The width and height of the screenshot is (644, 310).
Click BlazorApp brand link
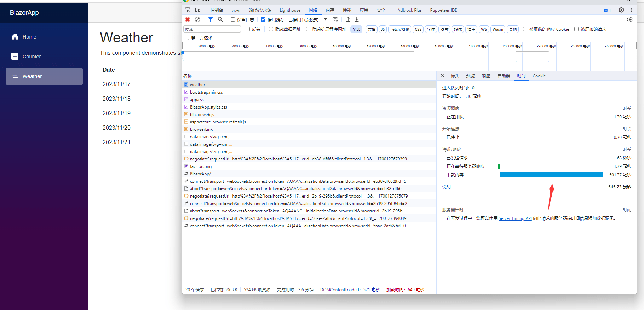[24, 13]
